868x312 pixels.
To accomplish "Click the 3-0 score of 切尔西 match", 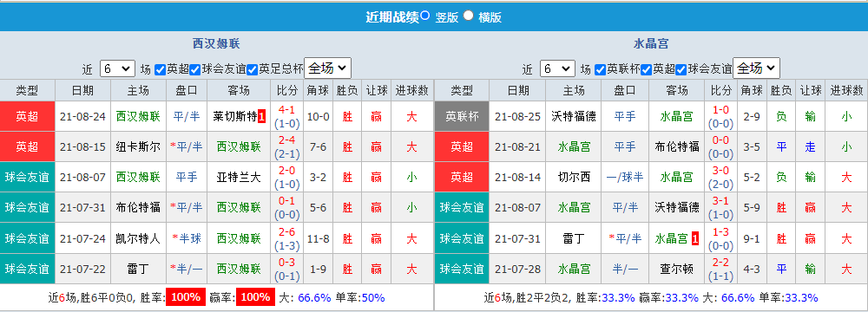I will 720,171.
